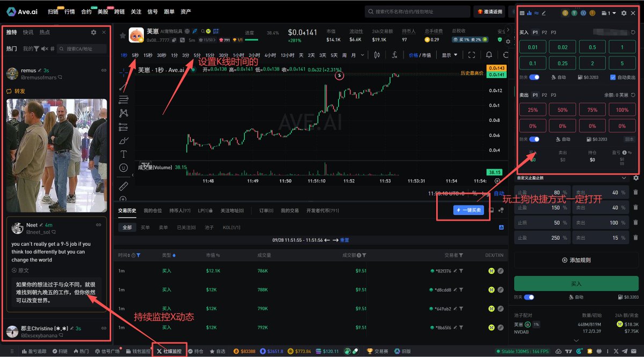Open the wallet selector dropdown showing 1
The image size is (644, 357).
pos(609,13)
